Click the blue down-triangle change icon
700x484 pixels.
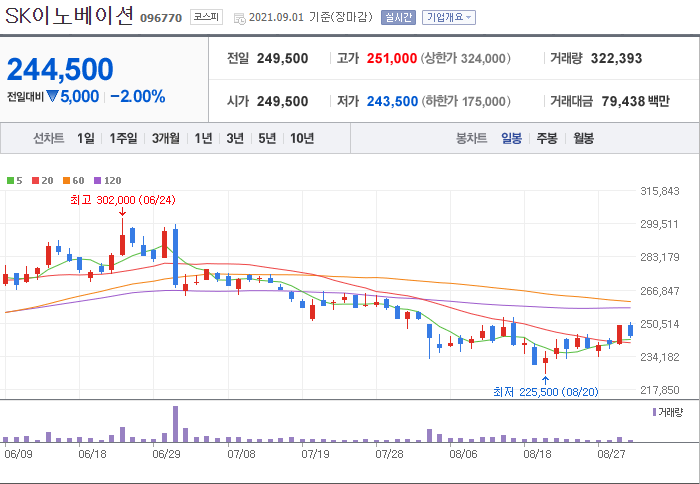[52, 96]
